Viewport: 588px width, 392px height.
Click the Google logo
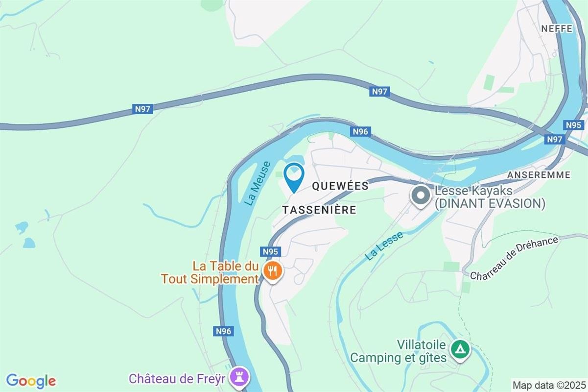(x=31, y=381)
